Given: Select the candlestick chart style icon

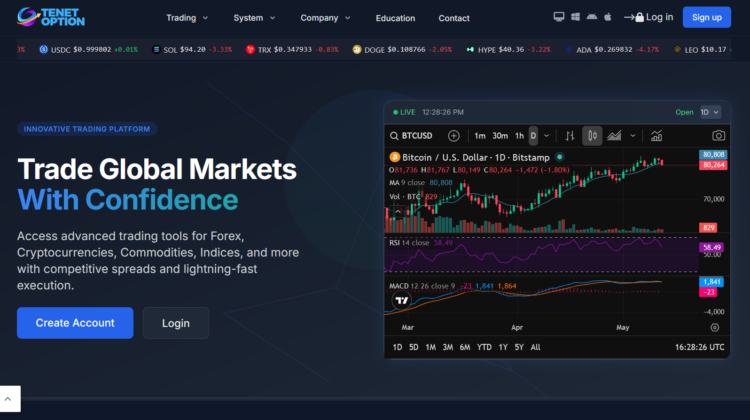Looking at the screenshot, I should 592,136.
